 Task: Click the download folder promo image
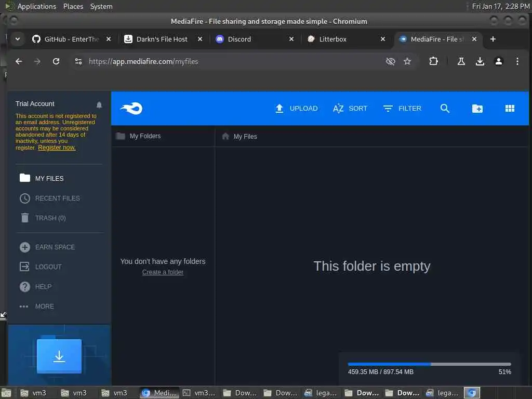click(59, 356)
